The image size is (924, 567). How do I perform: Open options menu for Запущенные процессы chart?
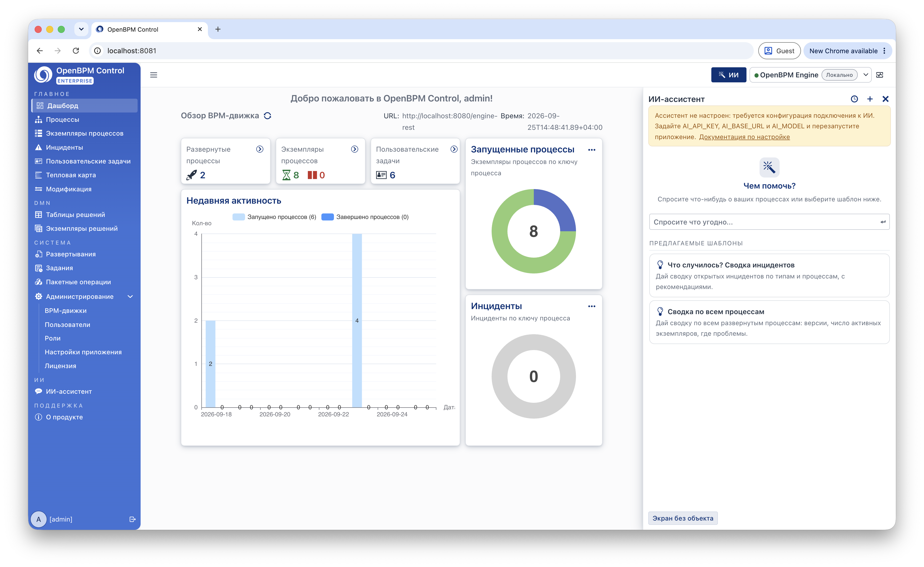point(591,150)
